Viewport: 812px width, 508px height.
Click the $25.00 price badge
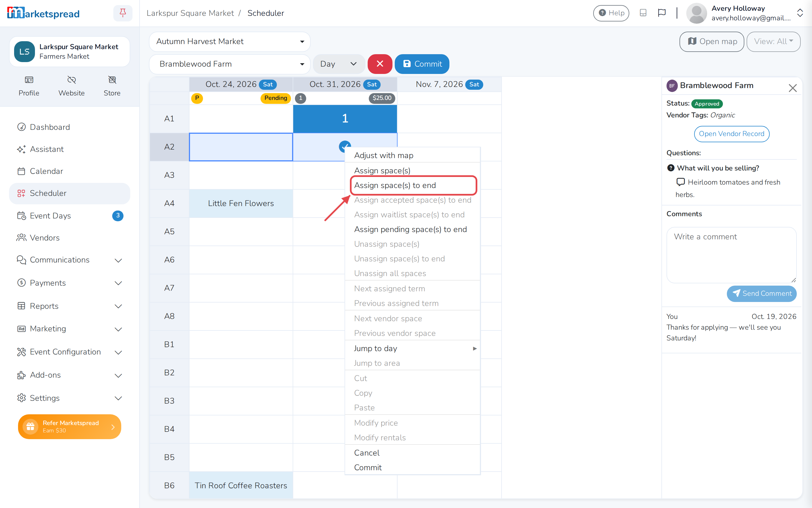coord(382,98)
